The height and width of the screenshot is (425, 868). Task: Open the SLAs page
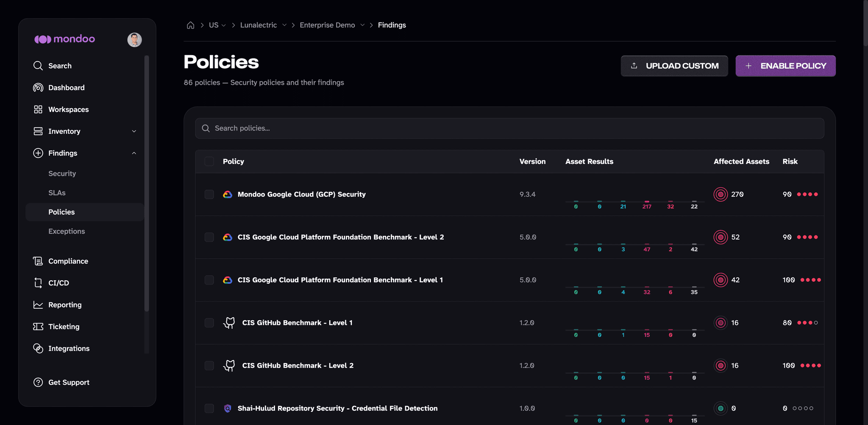coord(57,193)
